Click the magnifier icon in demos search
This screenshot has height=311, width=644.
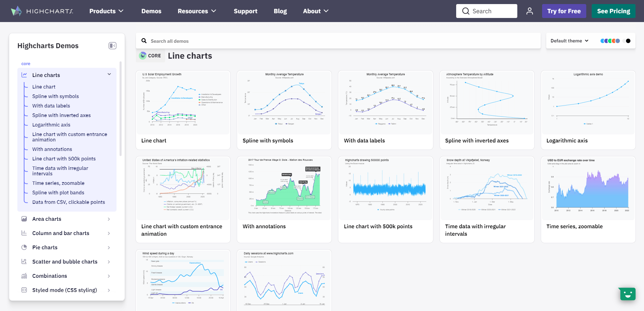(x=144, y=41)
